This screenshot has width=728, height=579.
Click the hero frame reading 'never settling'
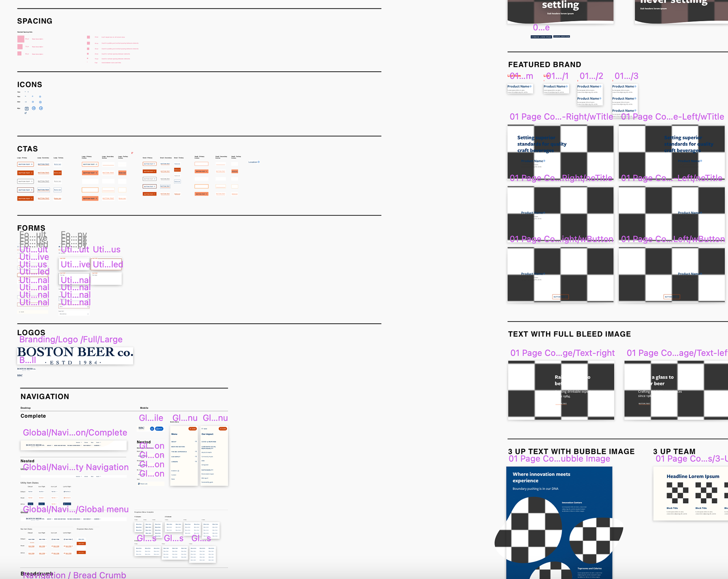pos(681,11)
